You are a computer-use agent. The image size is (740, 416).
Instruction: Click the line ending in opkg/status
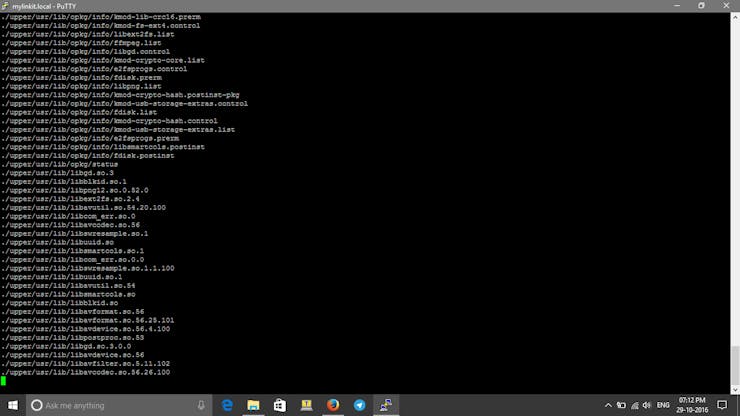click(59, 164)
